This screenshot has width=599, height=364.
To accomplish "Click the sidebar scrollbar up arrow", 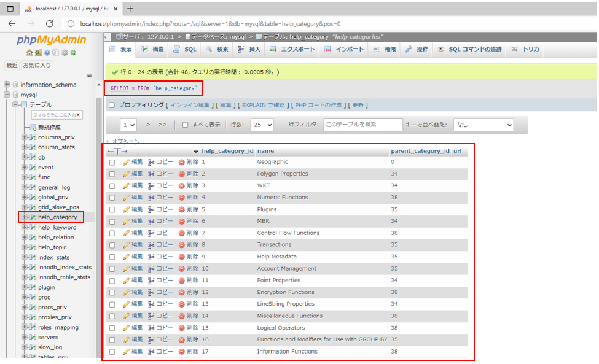I will point(99,85).
